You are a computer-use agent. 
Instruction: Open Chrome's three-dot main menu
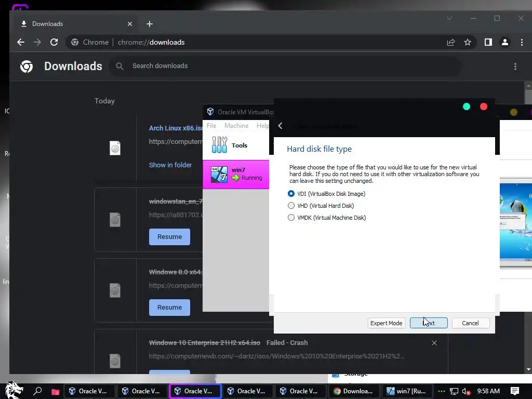pyautogui.click(x=522, y=42)
